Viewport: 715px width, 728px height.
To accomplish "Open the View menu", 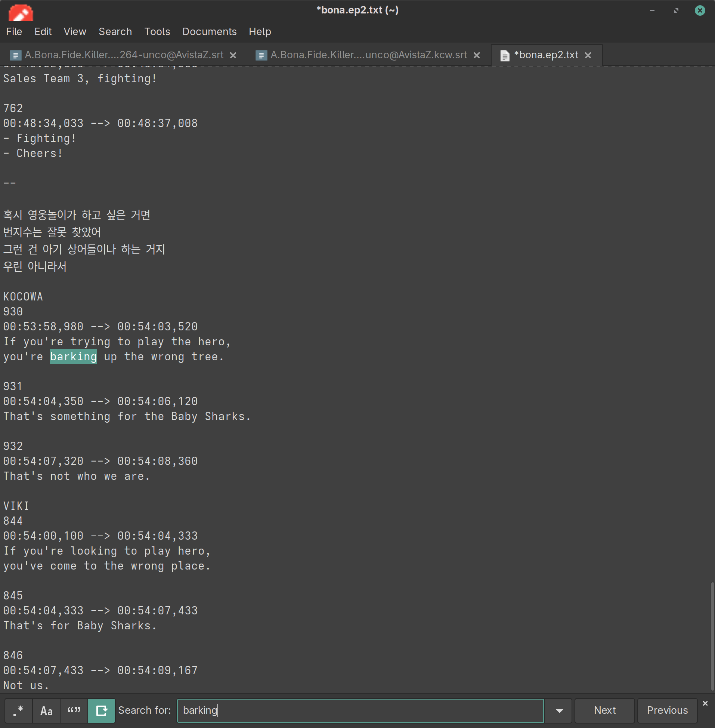I will pos(75,31).
